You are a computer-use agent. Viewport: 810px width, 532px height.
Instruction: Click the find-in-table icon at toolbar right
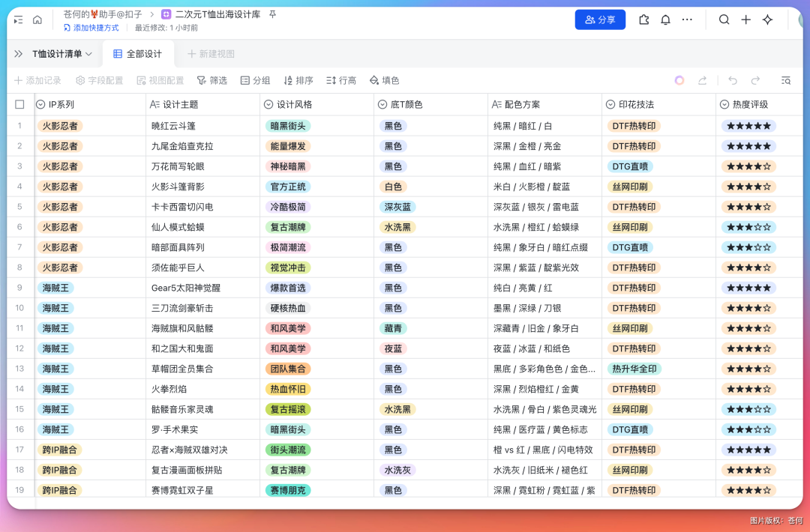point(785,80)
